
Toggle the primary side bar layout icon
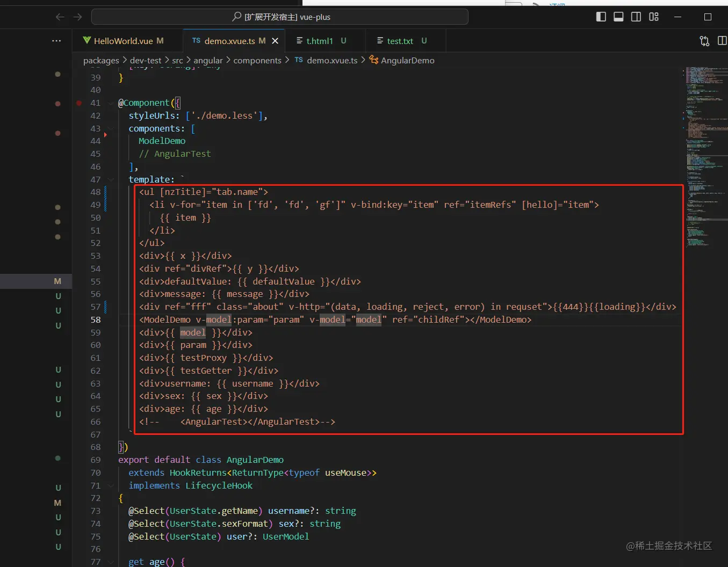(601, 17)
